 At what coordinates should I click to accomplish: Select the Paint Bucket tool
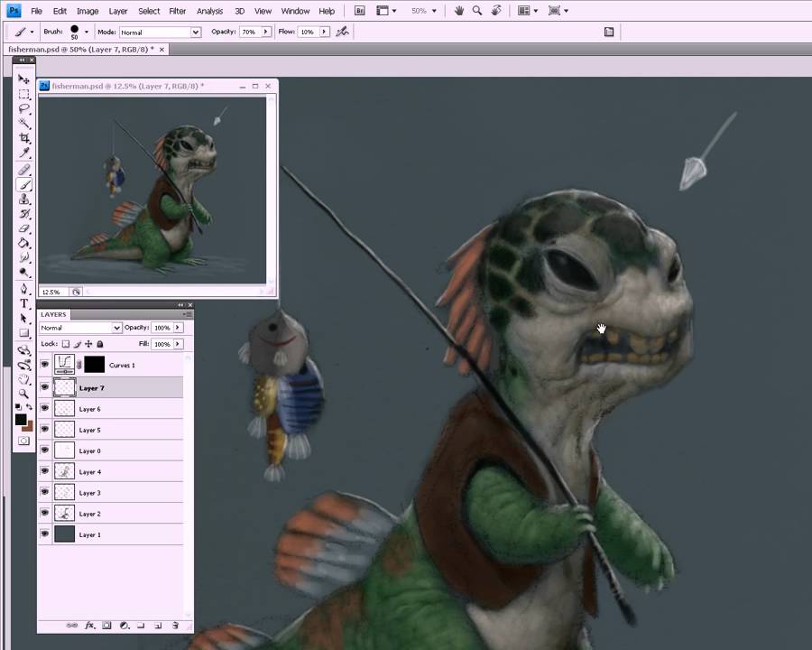point(23,243)
